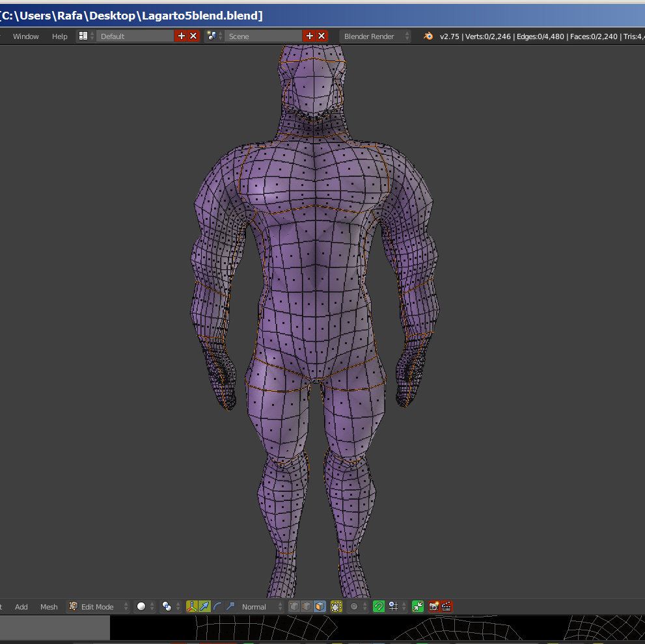Toggle the 3D manipulator widget icon

192,606
